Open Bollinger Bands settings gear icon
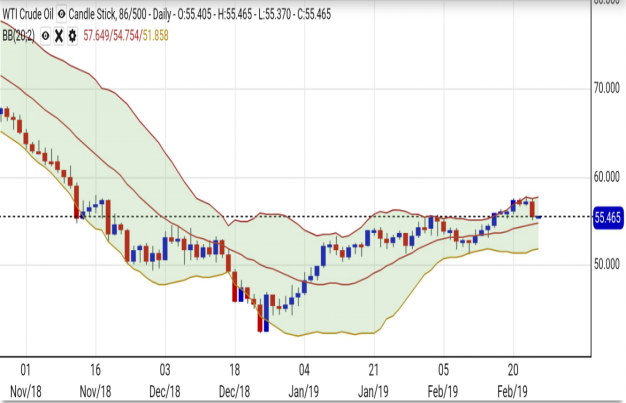 click(72, 35)
